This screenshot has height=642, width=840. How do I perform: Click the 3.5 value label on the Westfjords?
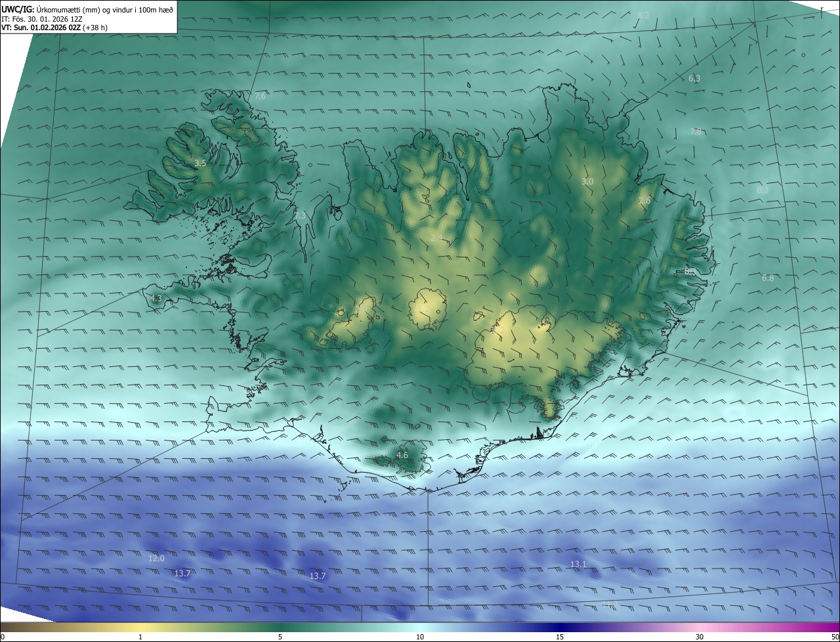[200, 163]
